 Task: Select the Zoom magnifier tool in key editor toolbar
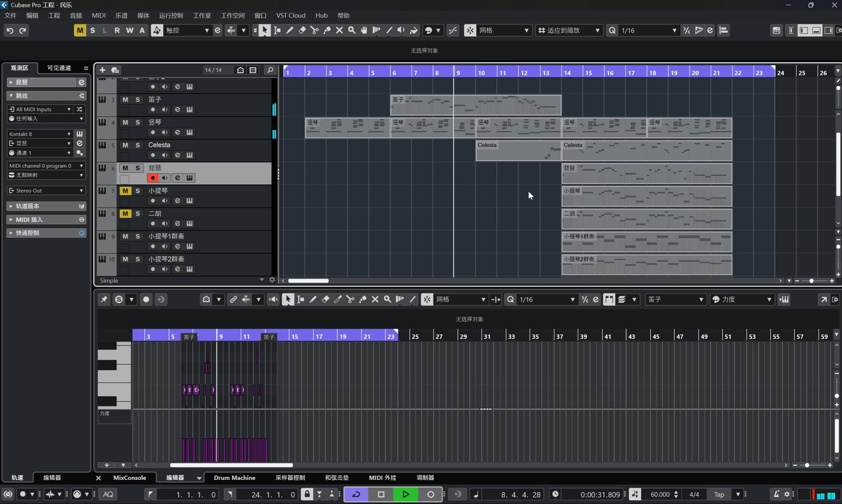pos(387,300)
